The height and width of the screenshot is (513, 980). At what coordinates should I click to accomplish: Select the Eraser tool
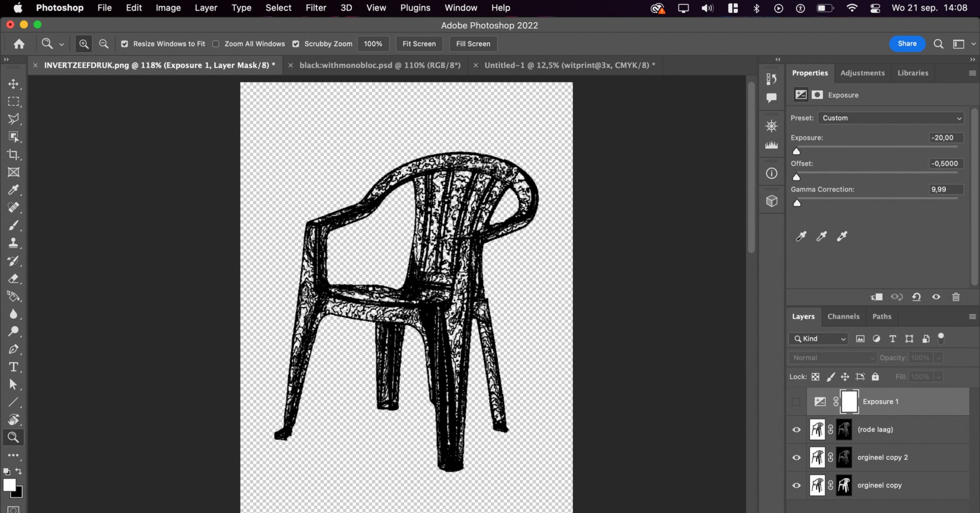click(13, 278)
